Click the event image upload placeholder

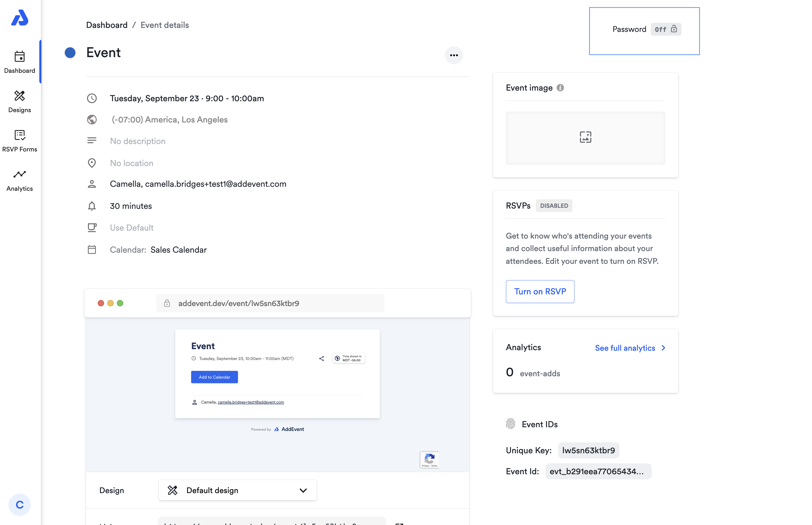585,138
